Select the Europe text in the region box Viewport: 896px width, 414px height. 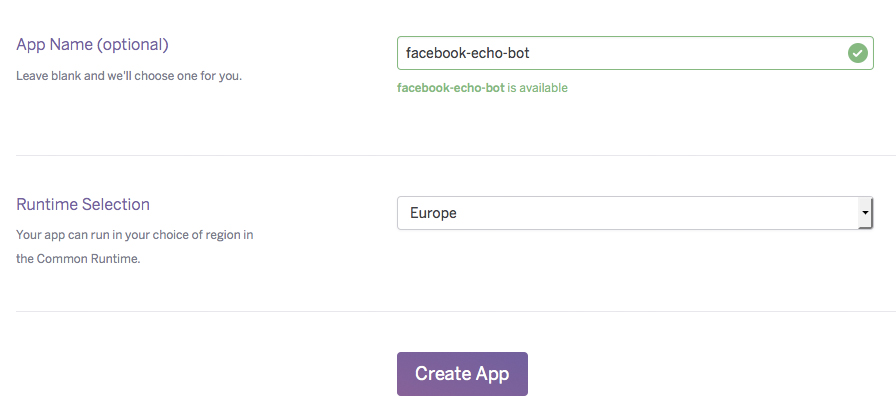[x=433, y=213]
